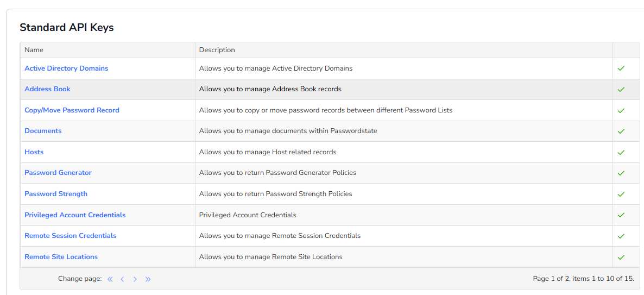Go to next page using right chevron
Screen dimensions: 644x295
[135, 279]
